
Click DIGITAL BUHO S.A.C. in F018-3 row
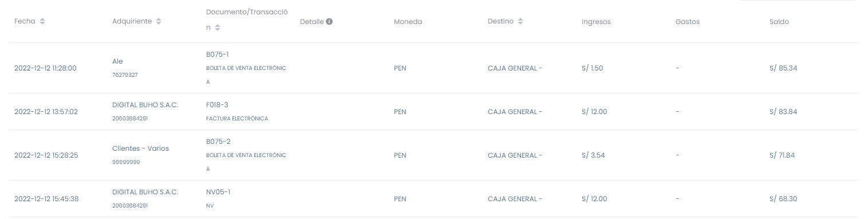point(145,105)
